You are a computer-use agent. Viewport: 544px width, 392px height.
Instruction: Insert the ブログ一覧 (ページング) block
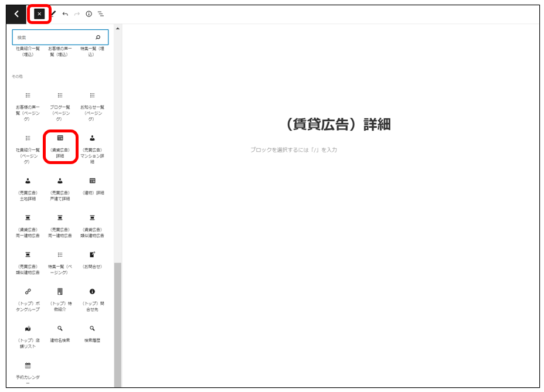pos(60,105)
